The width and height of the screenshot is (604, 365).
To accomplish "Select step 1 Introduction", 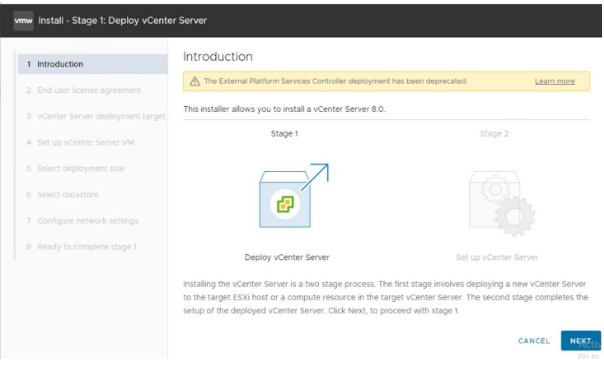I will click(x=92, y=64).
